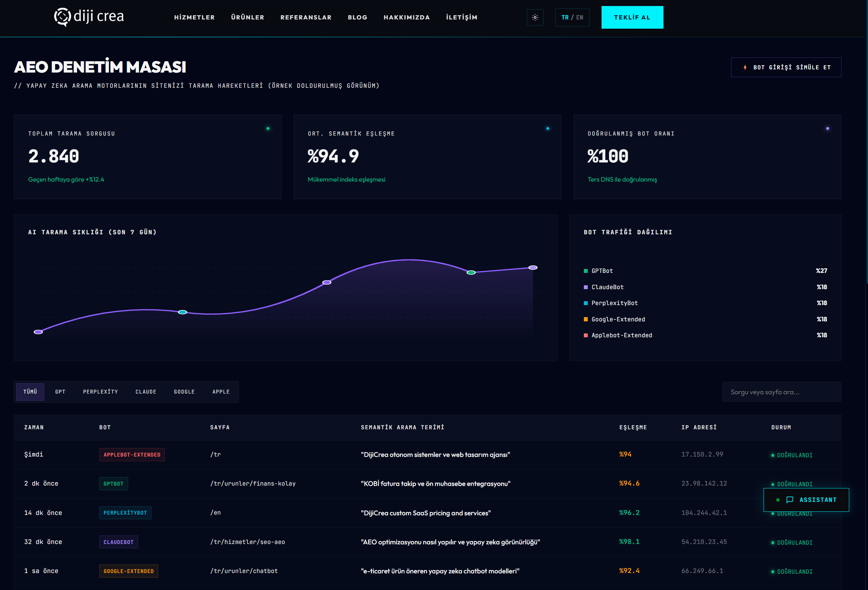Click the orange Google-Extended legend swatch
The width and height of the screenshot is (868, 590).
585,319
